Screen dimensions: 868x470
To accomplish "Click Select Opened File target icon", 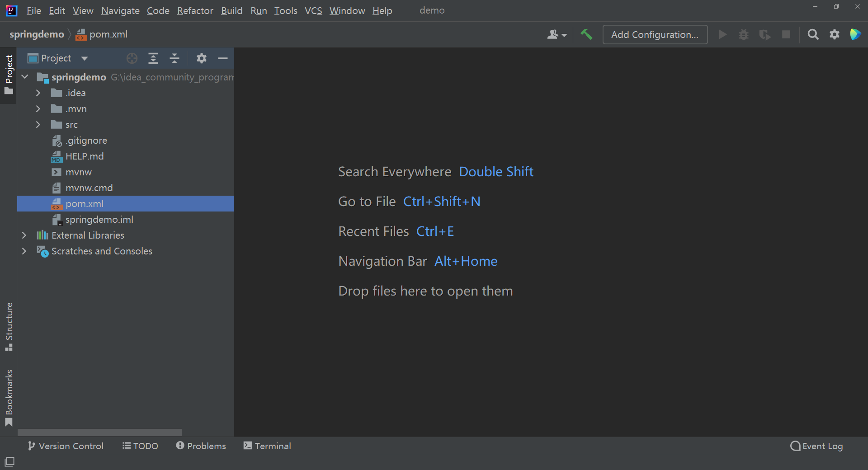I will click(x=132, y=58).
